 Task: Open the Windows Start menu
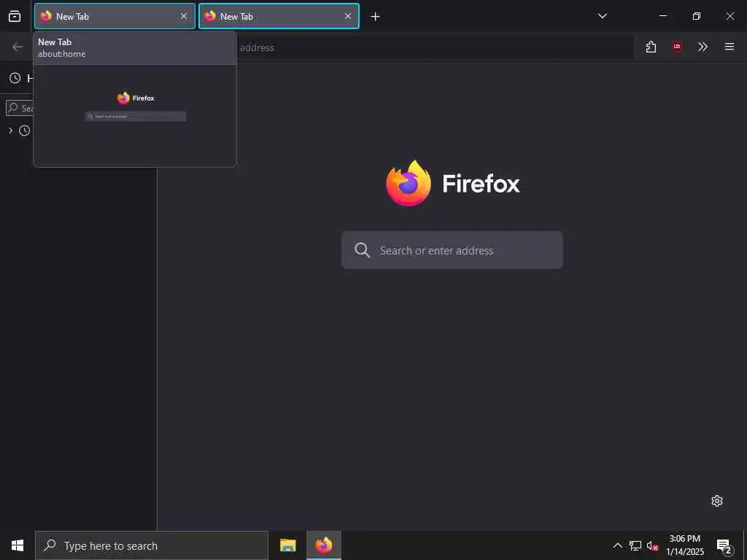18,545
